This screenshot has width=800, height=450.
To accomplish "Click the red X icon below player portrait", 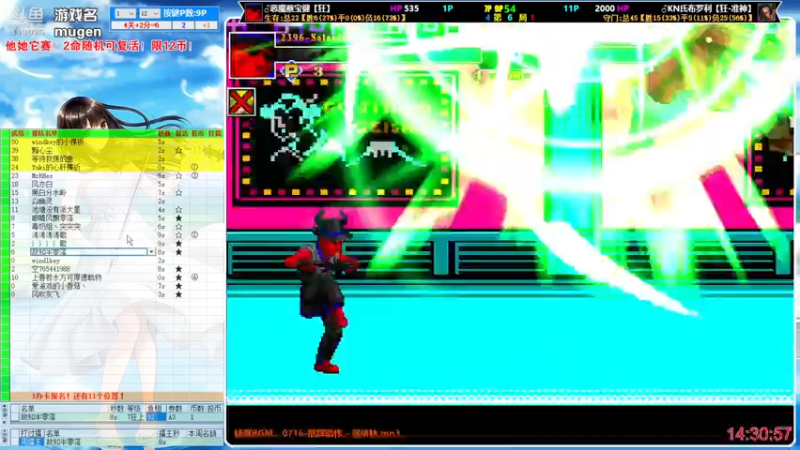I will tap(241, 102).
